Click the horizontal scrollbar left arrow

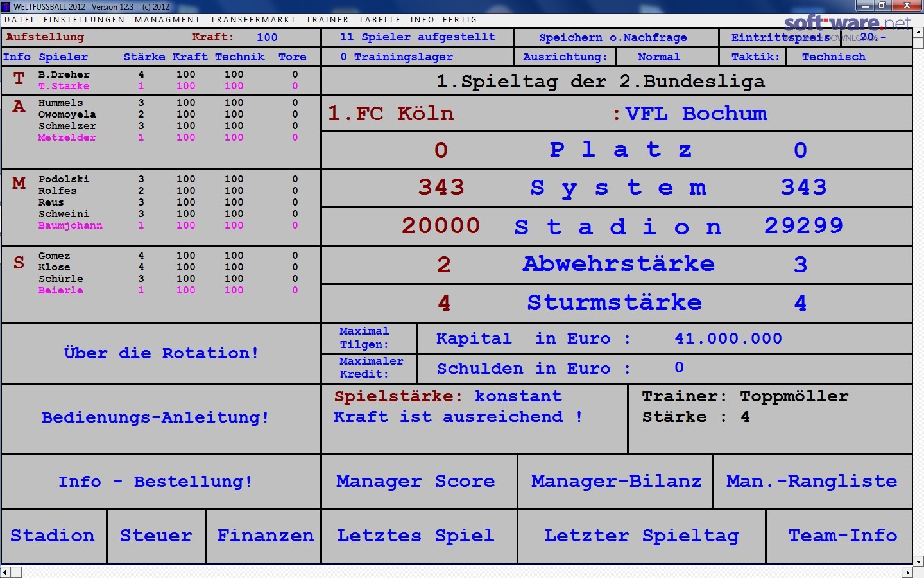(6, 572)
